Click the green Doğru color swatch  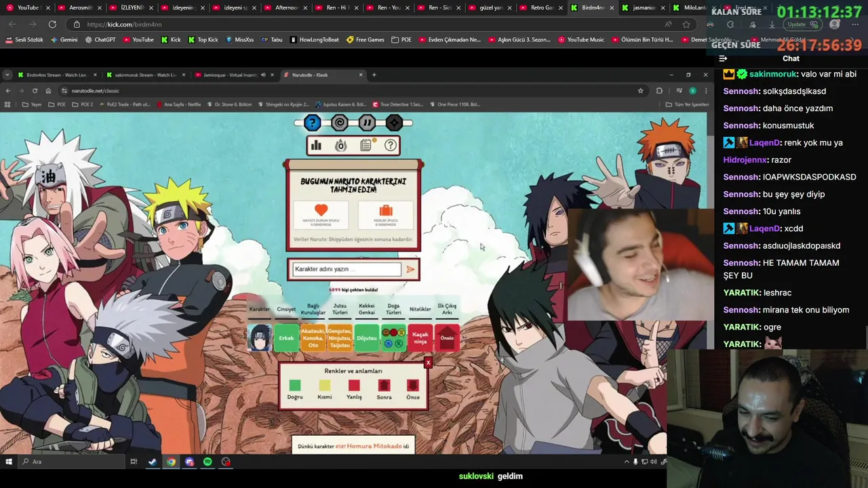(x=294, y=385)
